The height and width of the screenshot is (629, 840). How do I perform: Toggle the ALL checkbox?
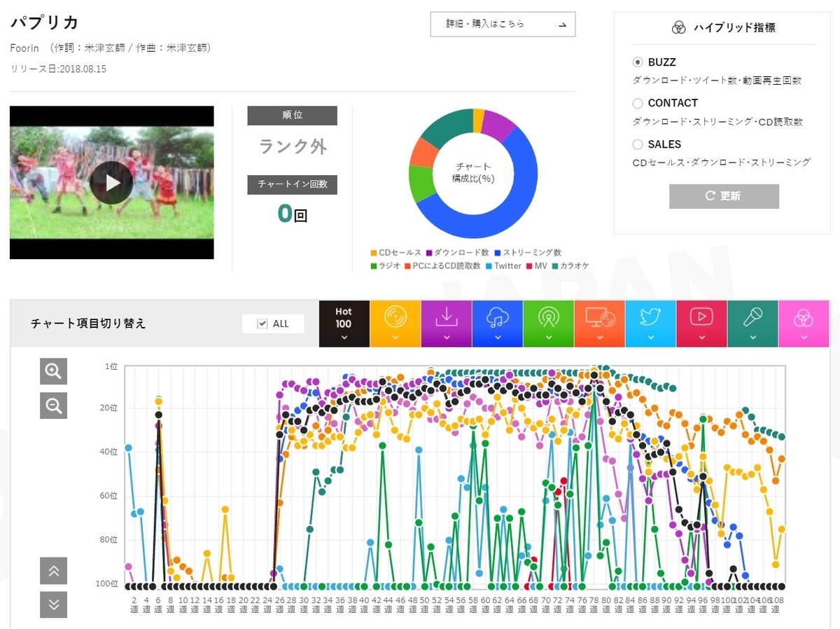click(262, 324)
